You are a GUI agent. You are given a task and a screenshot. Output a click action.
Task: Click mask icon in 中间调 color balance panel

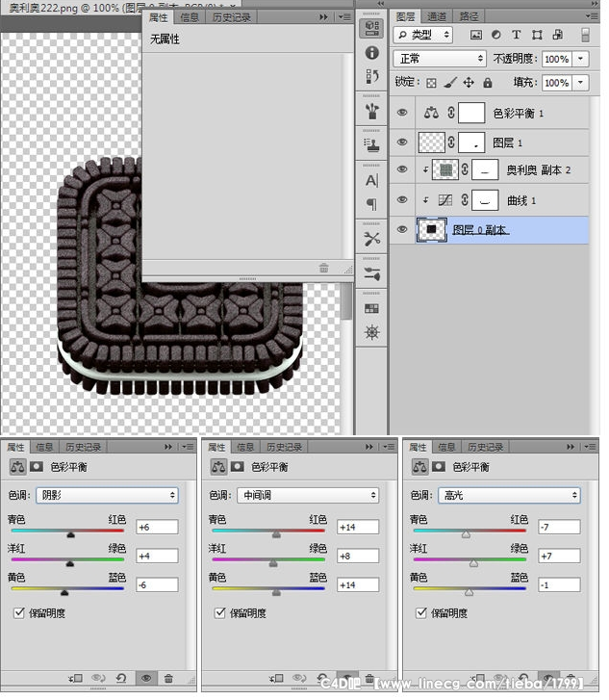pyautogui.click(x=238, y=467)
